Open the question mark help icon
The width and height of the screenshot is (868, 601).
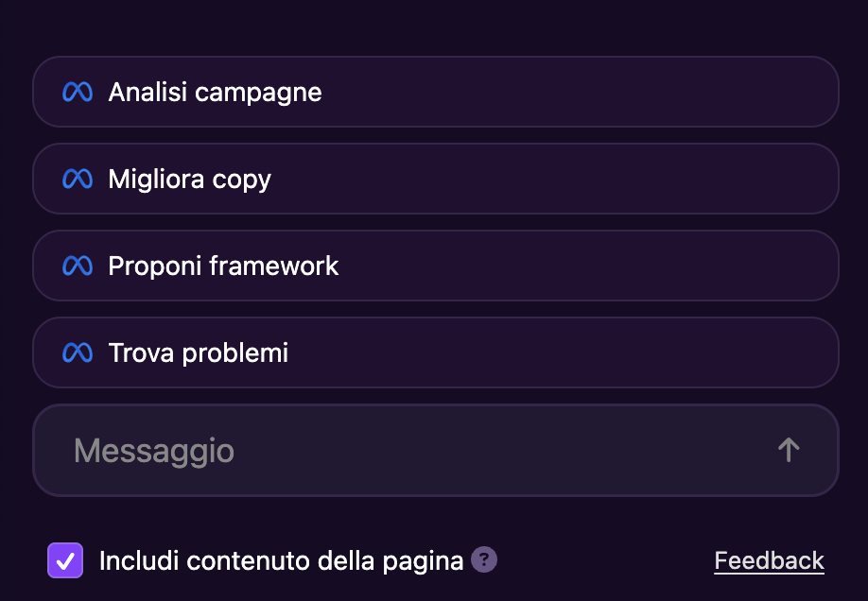tap(484, 559)
